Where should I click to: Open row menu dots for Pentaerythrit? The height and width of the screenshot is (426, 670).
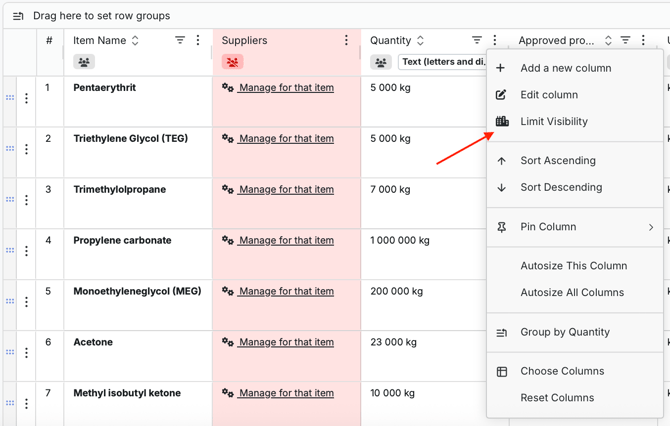tap(26, 98)
